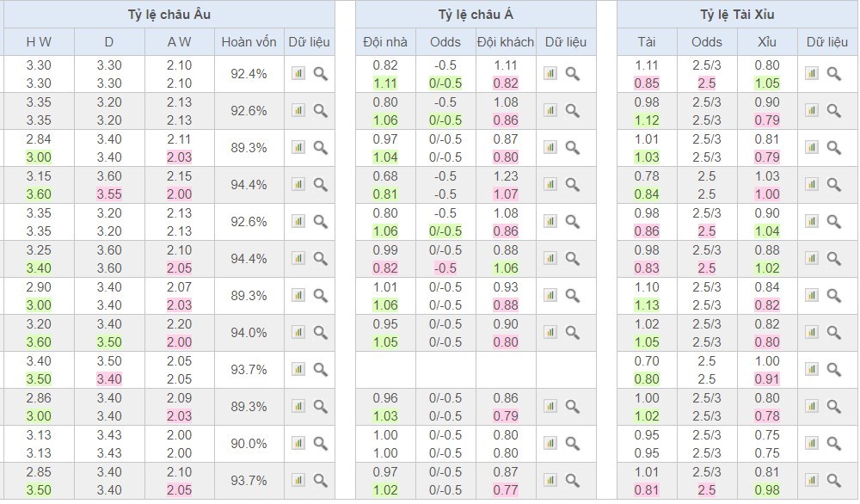Open chart icon in last Tỷ lệ Tài Xỉu row
Image resolution: width=860 pixels, height=504 pixels.
point(812,481)
